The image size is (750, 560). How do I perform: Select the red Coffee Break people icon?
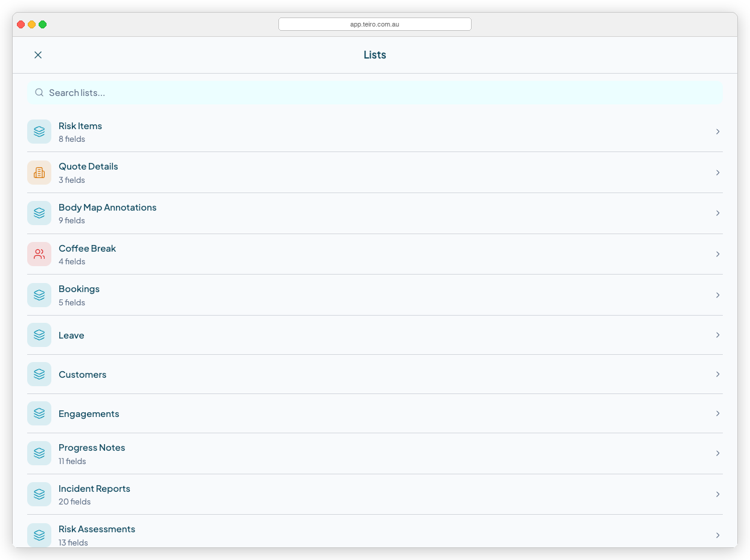coord(39,253)
